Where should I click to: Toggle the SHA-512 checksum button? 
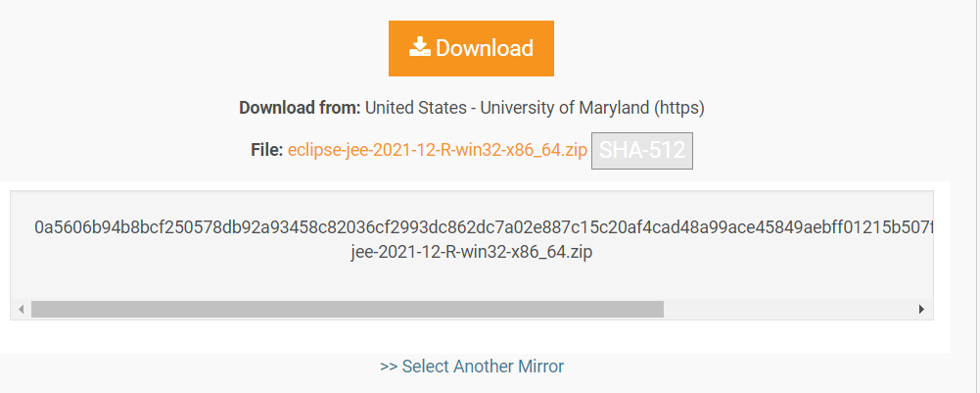[642, 151]
